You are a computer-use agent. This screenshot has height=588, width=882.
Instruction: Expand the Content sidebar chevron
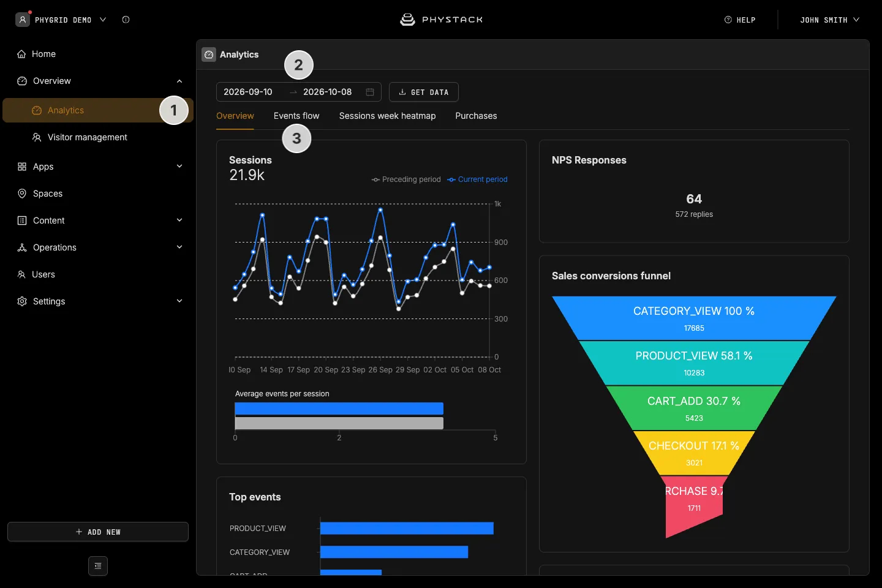pos(179,221)
